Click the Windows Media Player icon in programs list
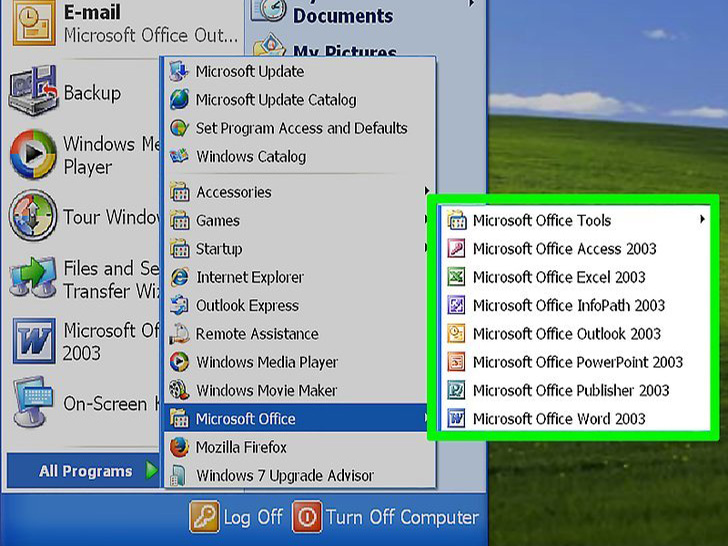728x546 pixels. click(x=179, y=362)
